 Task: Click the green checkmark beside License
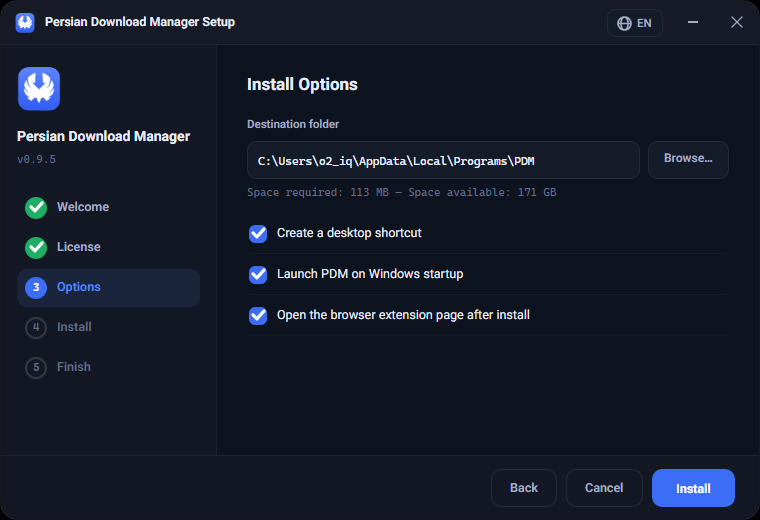pos(36,248)
